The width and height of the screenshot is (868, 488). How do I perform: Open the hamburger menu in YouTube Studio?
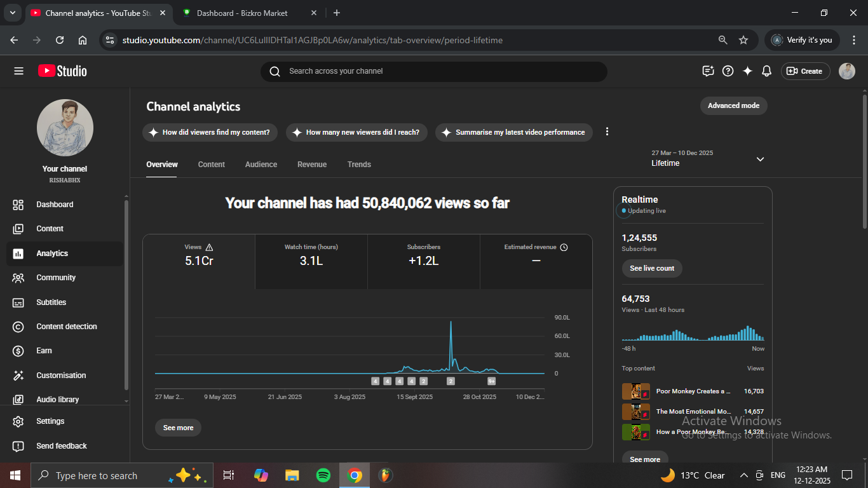18,71
